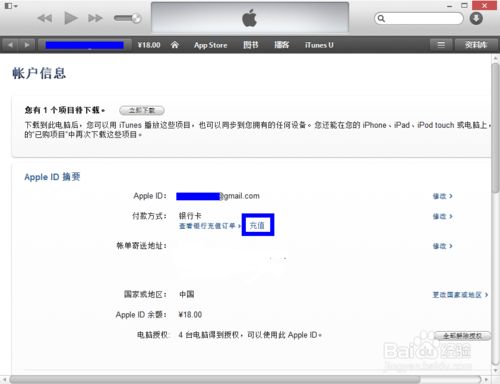
Task: Open 查看银行充值订单 link
Action: point(210,226)
